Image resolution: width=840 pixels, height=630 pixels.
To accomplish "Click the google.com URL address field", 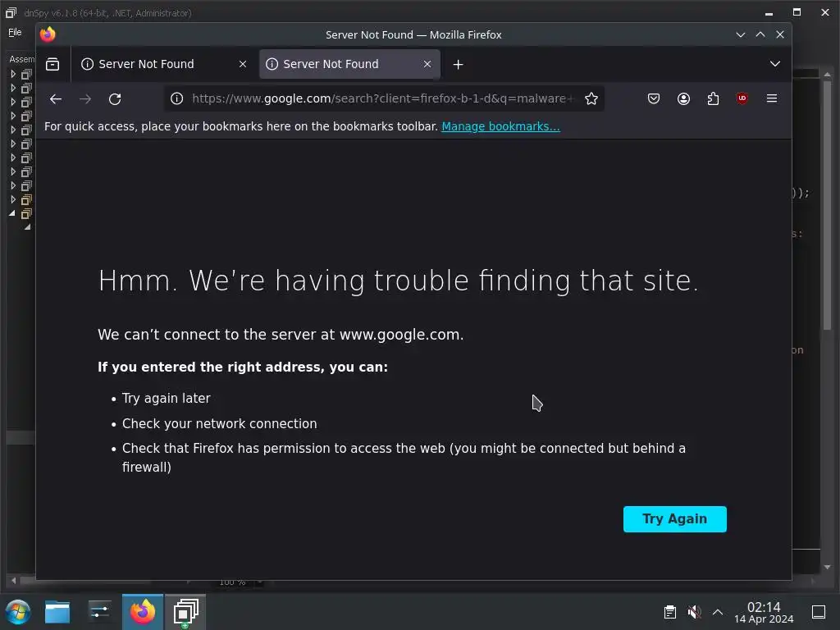I will click(x=383, y=98).
